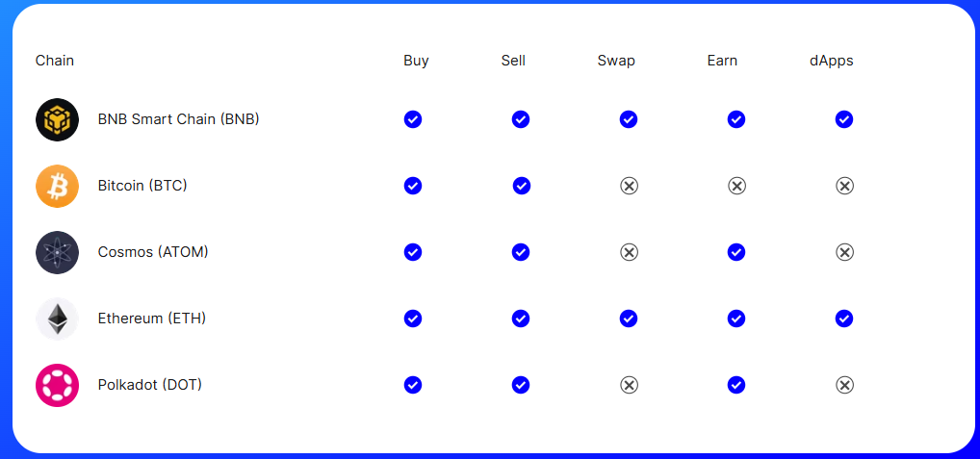The height and width of the screenshot is (459, 980).
Task: Click the orange Bitcoin logo icon
Action: [57, 186]
